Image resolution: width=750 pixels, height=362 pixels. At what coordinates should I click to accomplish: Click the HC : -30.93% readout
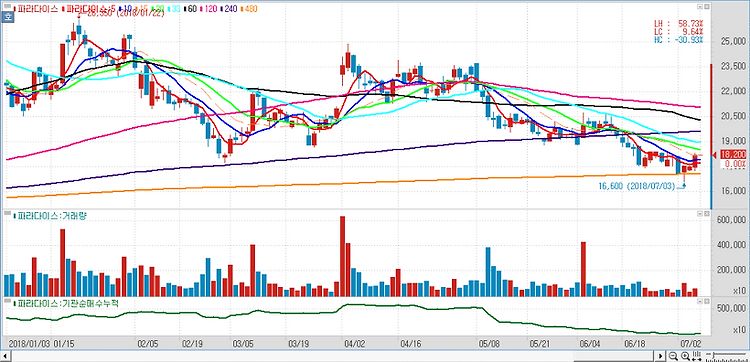coord(679,40)
